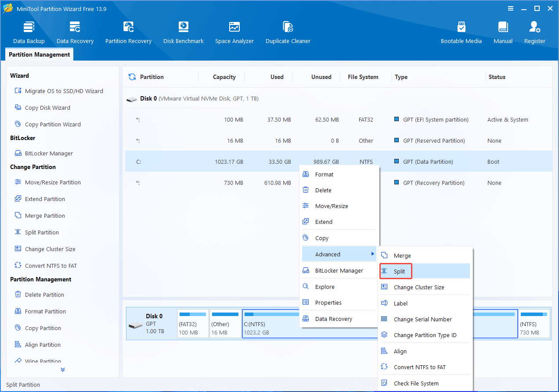Screen dimensions: 559x392
Task: Select Label in Advanced submenu
Action: click(425, 303)
